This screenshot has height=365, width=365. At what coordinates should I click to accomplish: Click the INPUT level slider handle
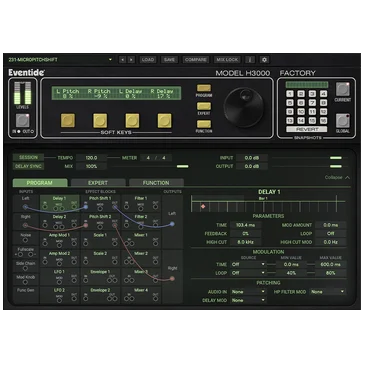click(336, 158)
